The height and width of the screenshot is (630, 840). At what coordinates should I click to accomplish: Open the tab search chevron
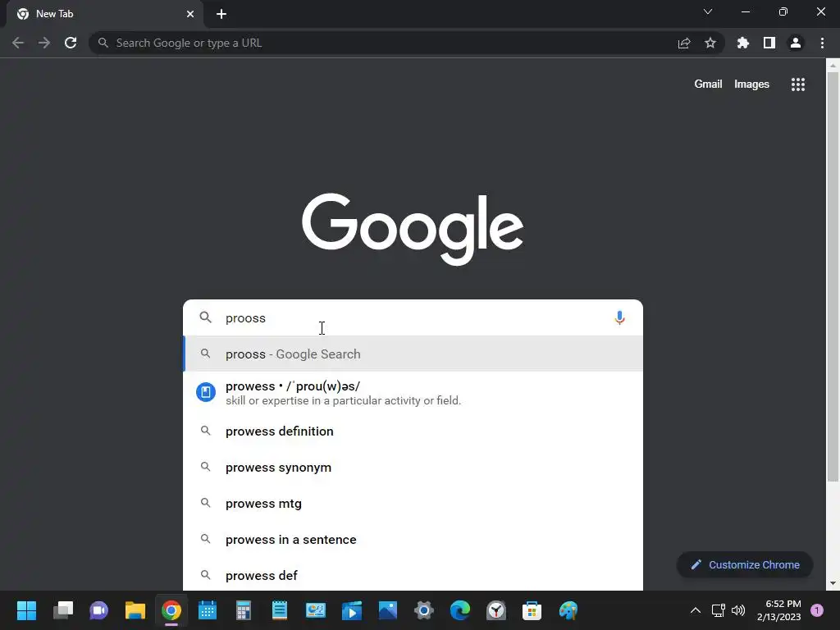pyautogui.click(x=708, y=11)
